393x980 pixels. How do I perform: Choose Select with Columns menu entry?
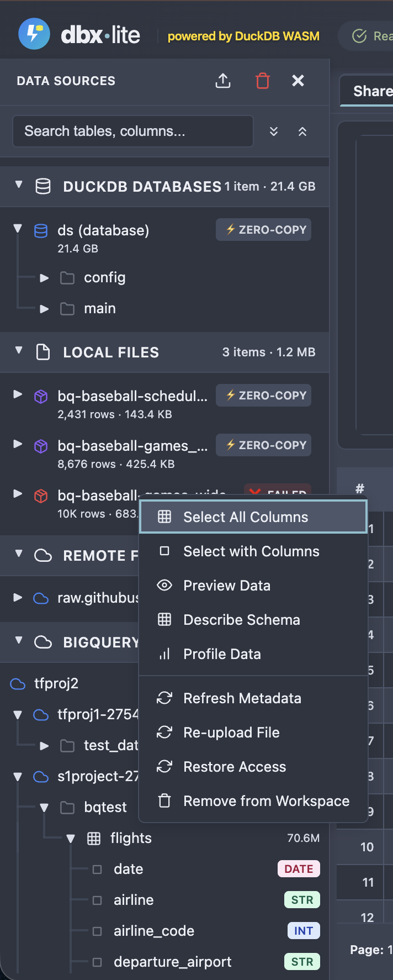pyautogui.click(x=253, y=551)
